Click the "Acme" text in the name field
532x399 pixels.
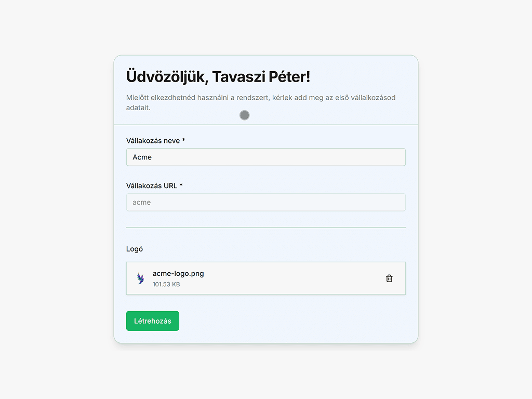[x=142, y=157]
